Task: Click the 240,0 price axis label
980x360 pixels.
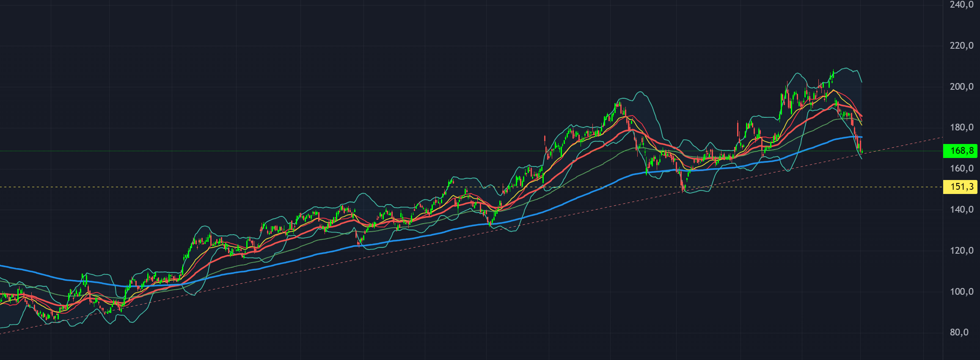Action: coord(962,5)
